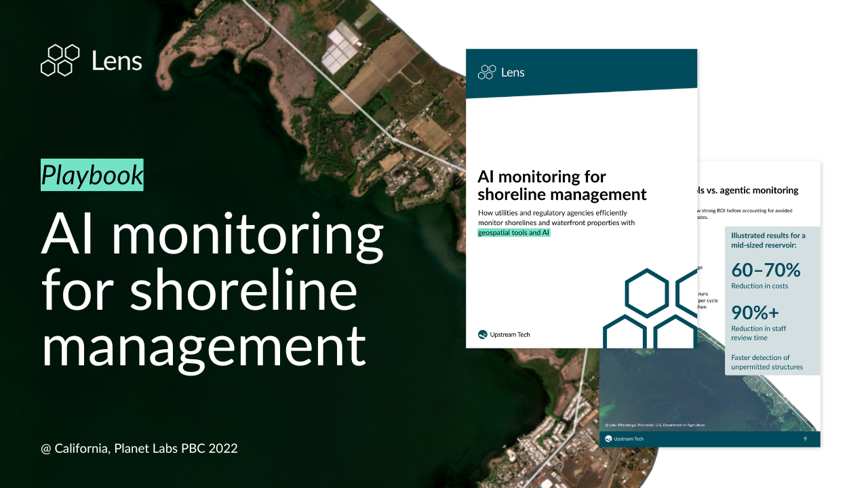
Task: Click the '90%+' figure
Action: 755,312
